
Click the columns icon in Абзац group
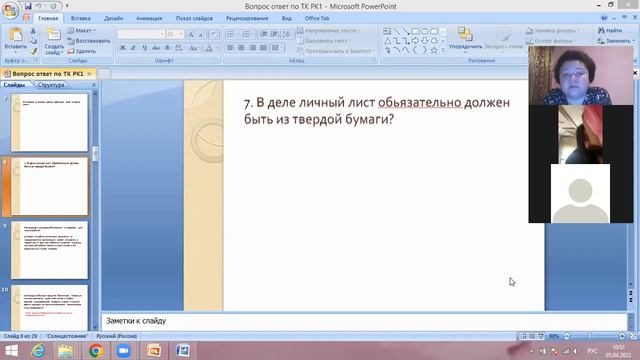point(276,48)
